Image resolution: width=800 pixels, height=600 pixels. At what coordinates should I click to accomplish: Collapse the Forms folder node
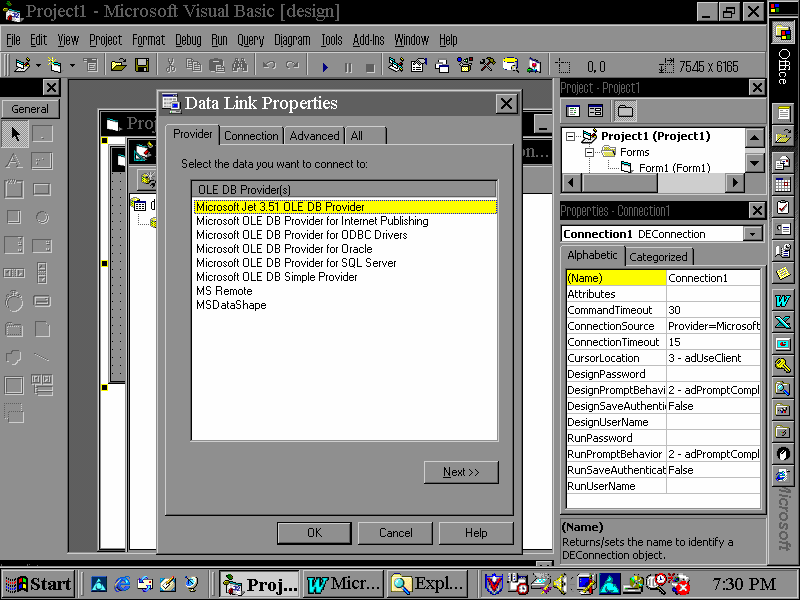[589, 152]
